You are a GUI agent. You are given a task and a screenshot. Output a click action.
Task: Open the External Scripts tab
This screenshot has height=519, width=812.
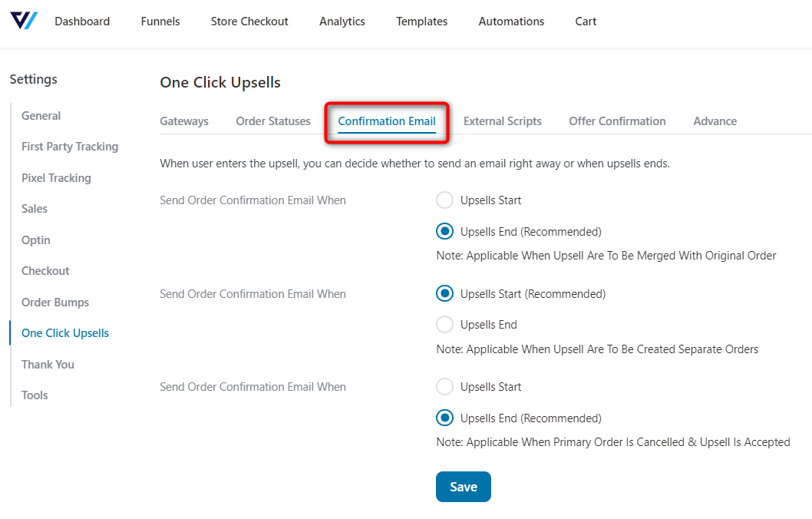point(503,121)
